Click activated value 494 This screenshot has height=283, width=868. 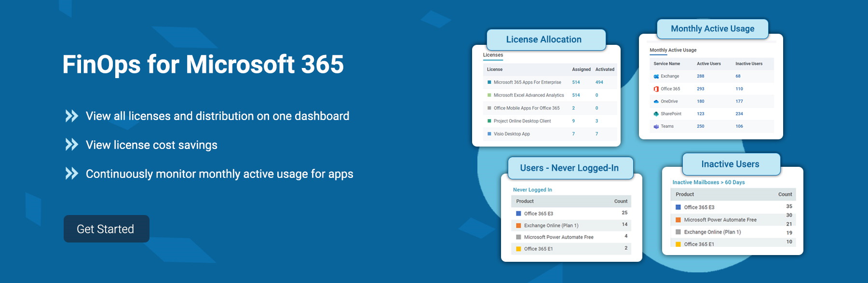tap(599, 82)
